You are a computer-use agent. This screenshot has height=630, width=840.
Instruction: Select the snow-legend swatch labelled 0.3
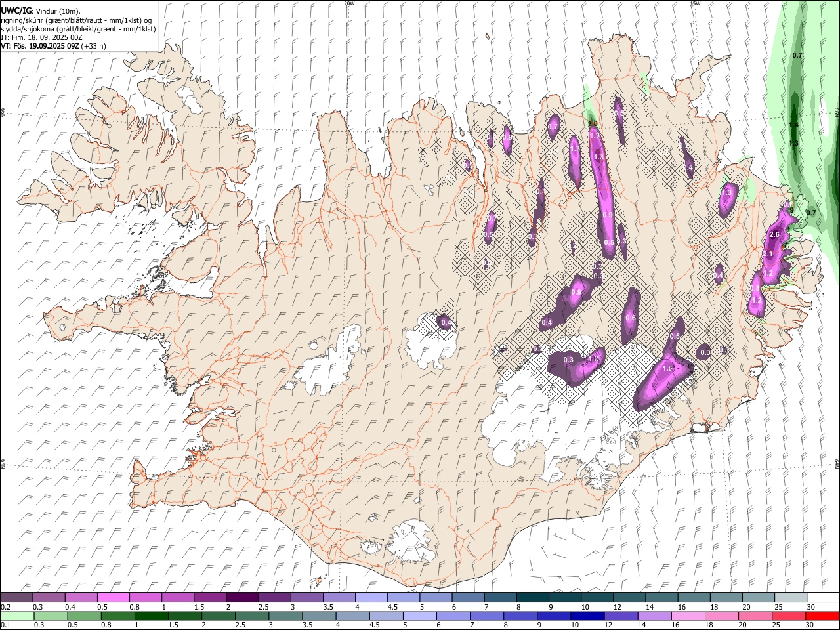click(49, 597)
